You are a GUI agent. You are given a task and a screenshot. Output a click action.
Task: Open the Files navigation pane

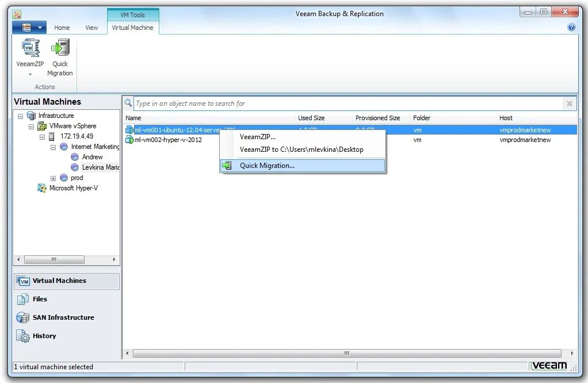(67, 299)
